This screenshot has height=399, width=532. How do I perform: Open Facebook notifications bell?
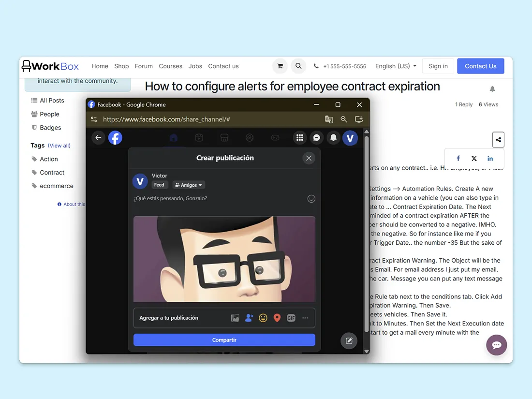tap(333, 138)
